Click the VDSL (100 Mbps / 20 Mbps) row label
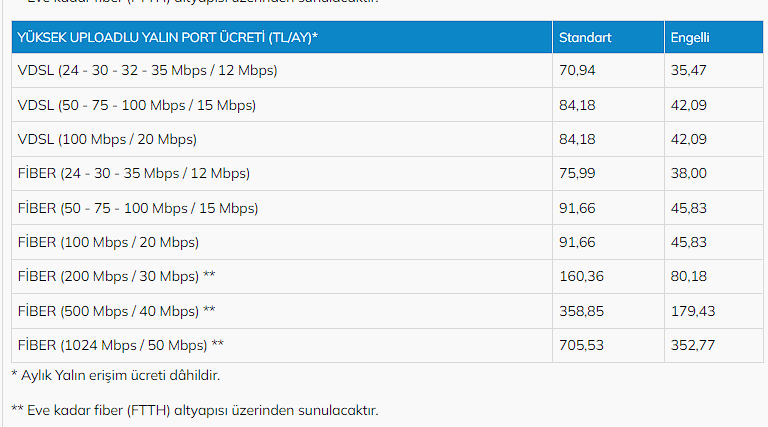Viewport: 768px width, 427px height. pos(107,140)
